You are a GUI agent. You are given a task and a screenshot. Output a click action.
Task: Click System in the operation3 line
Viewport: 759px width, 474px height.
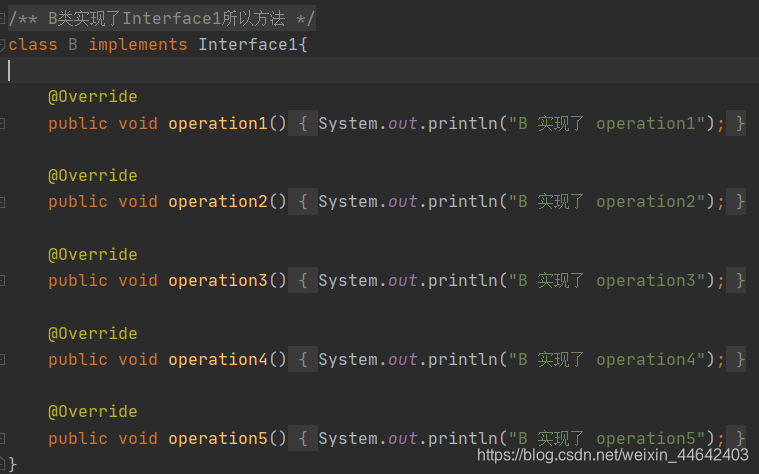coord(348,281)
